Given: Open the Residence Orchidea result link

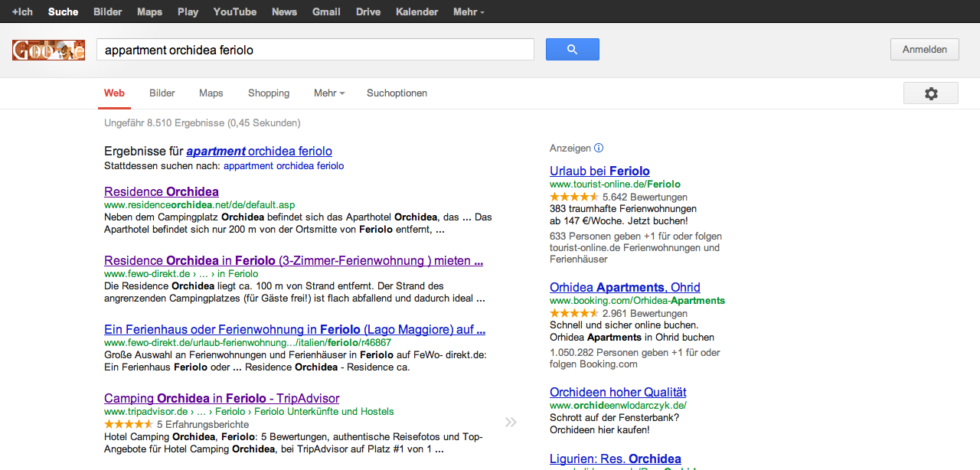Looking at the screenshot, I should point(162,191).
